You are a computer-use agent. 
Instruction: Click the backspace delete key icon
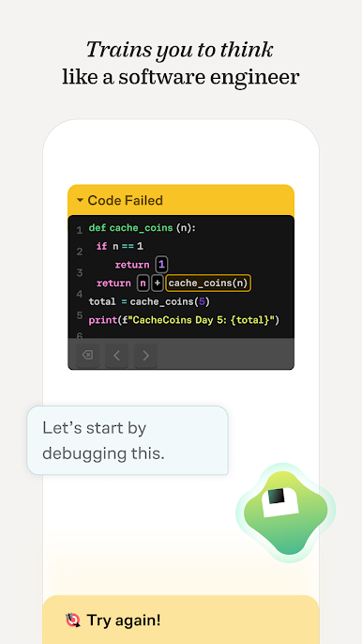(87, 355)
